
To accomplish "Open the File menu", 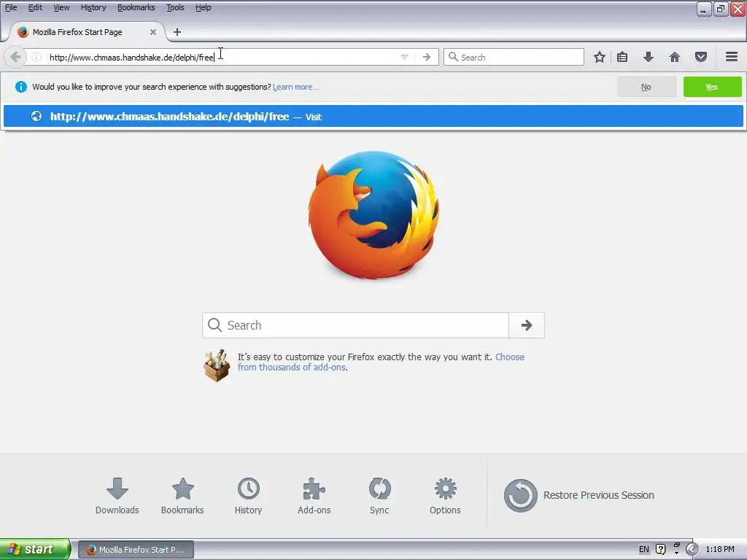I will point(10,7).
